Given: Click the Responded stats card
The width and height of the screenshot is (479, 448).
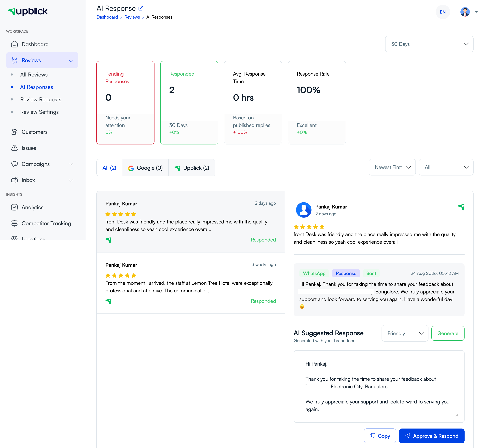Looking at the screenshot, I should (189, 103).
